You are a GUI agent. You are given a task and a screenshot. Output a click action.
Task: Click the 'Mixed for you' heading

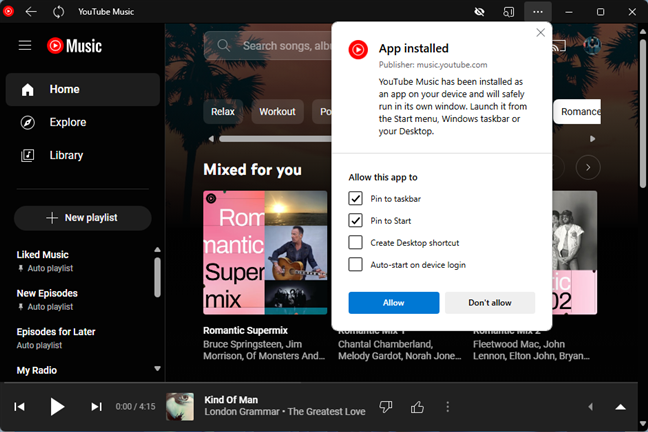coord(252,169)
